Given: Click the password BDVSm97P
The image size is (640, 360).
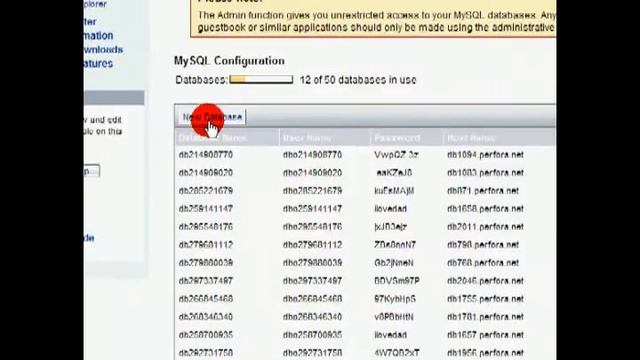Looking at the screenshot, I should coord(397,281).
